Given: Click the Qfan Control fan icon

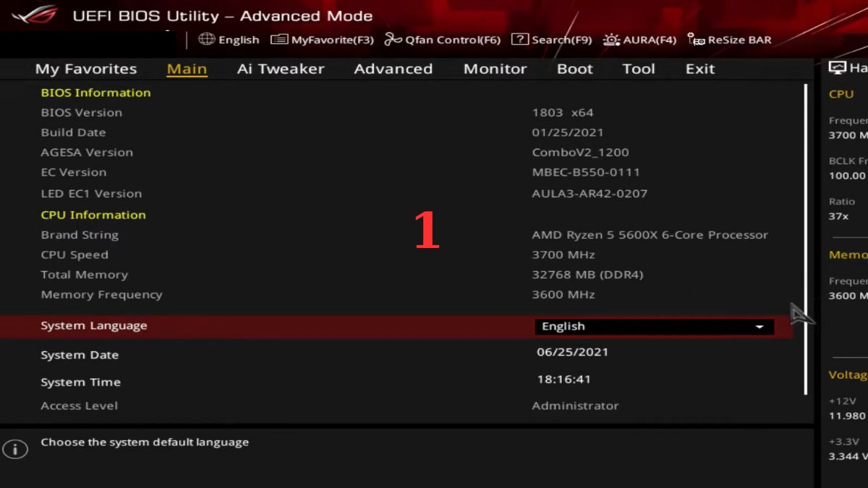Looking at the screenshot, I should [x=393, y=40].
